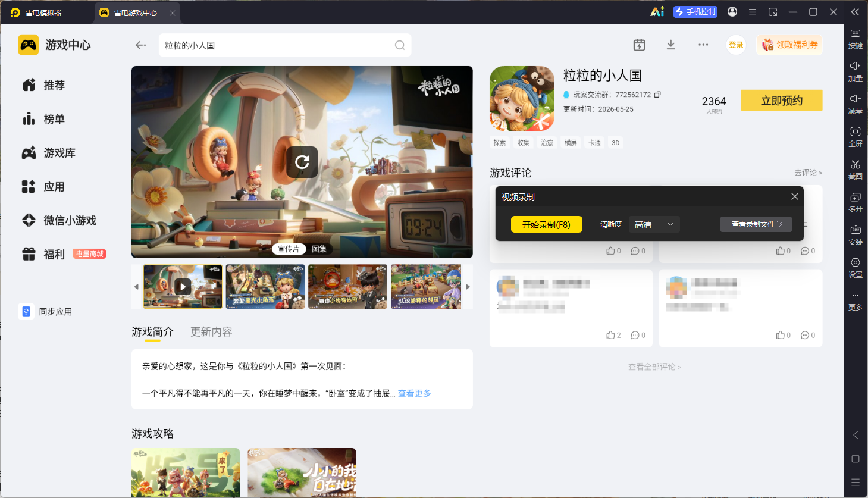Select the 治愈 tag
The height and width of the screenshot is (498, 868).
[x=547, y=143]
